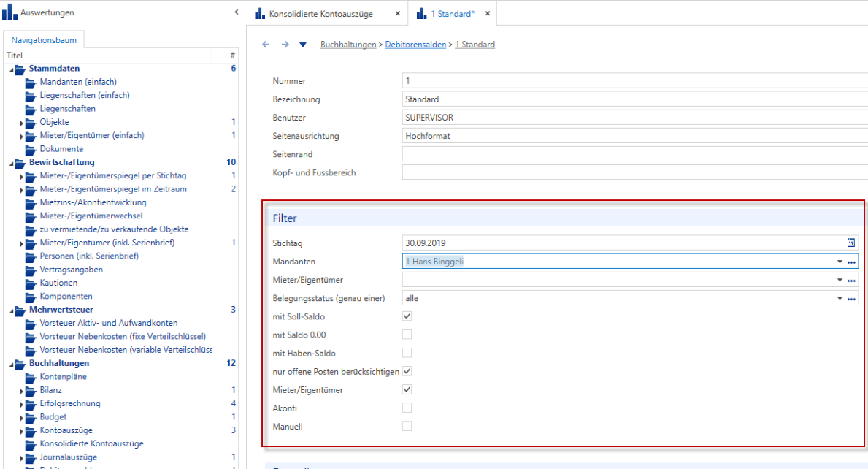868x469 pixels.
Task: Uncheck the mit Soll-Saldo checkbox
Action: coord(407,316)
